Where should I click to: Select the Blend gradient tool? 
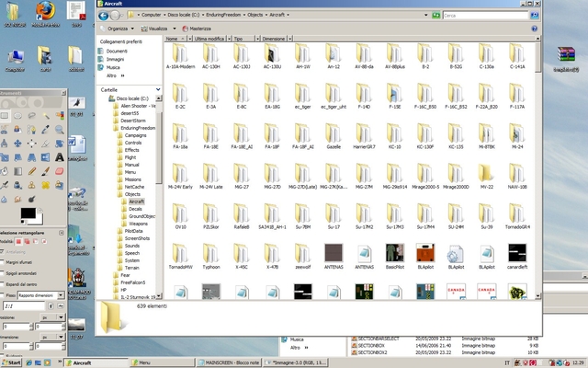[17, 171]
